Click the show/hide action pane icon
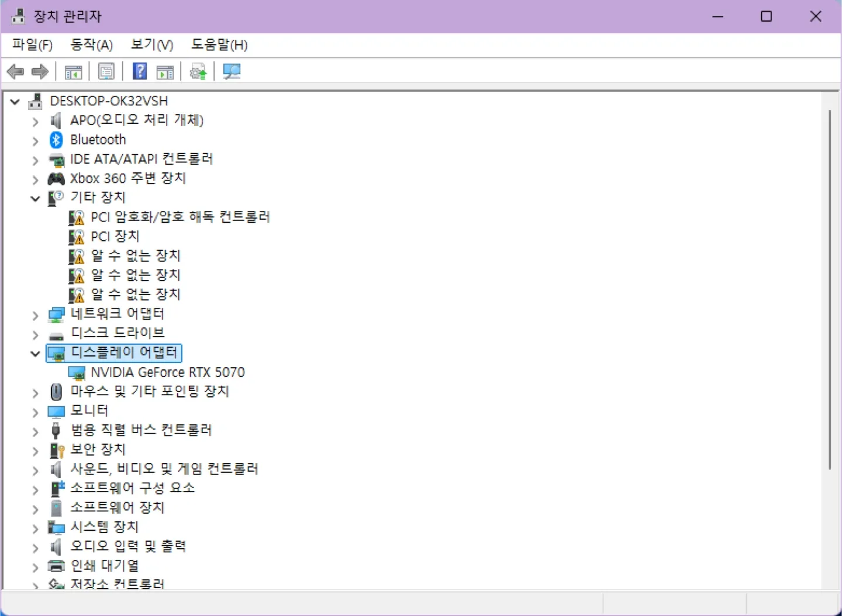Image resolution: width=842 pixels, height=616 pixels. click(165, 72)
